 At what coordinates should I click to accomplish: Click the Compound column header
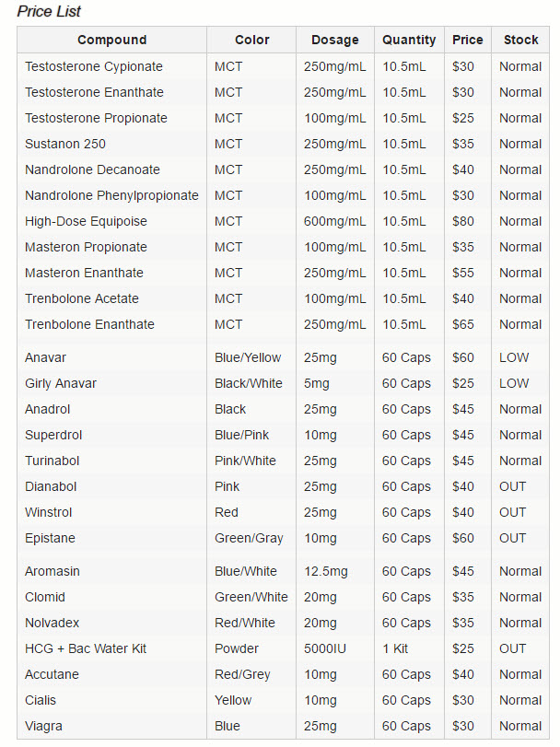111,40
